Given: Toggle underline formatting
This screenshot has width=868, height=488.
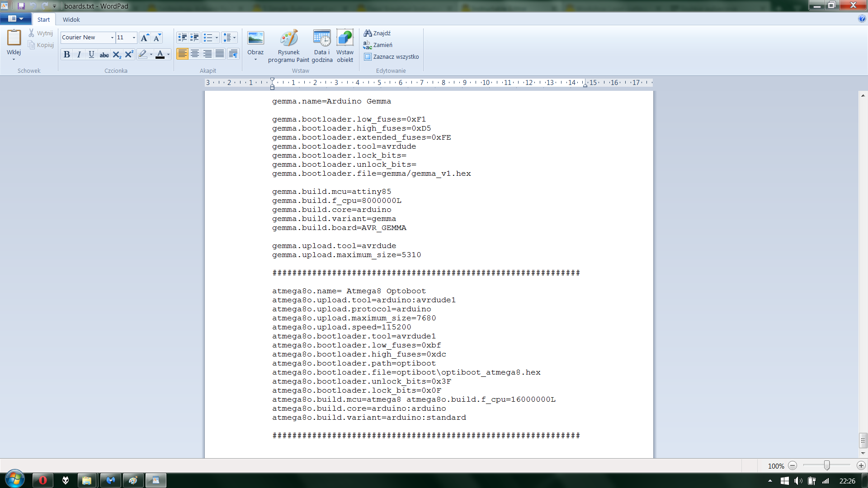Looking at the screenshot, I should click(x=91, y=54).
